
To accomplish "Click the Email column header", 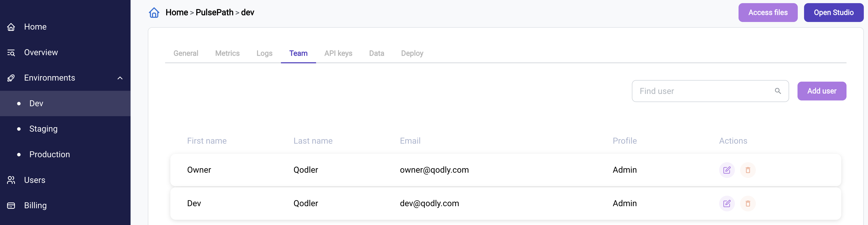I will pos(410,141).
